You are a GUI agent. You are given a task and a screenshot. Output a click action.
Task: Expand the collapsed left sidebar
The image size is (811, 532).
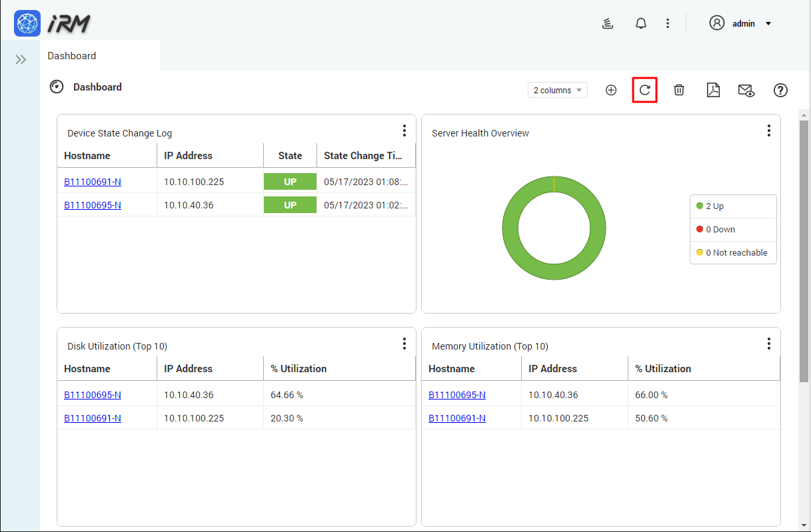(20, 59)
